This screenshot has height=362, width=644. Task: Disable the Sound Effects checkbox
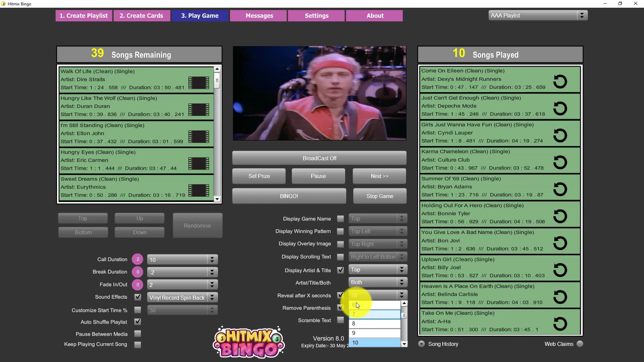click(x=138, y=297)
